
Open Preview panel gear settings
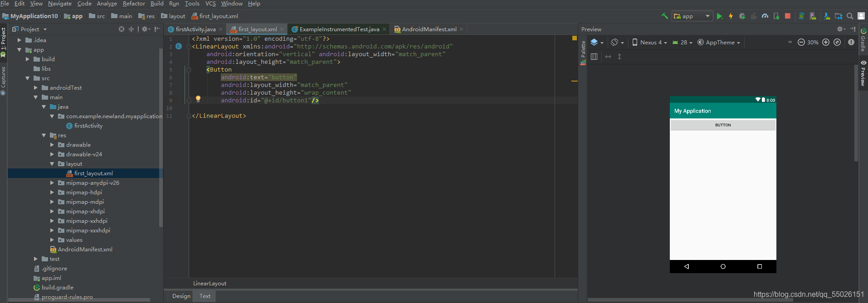click(x=841, y=29)
